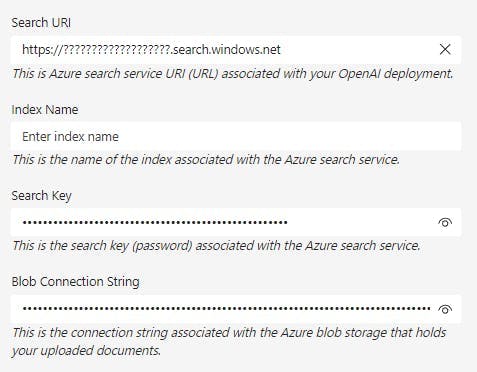Click empty area right of Search Key dots
This screenshot has height=372, width=477.
coord(362,222)
